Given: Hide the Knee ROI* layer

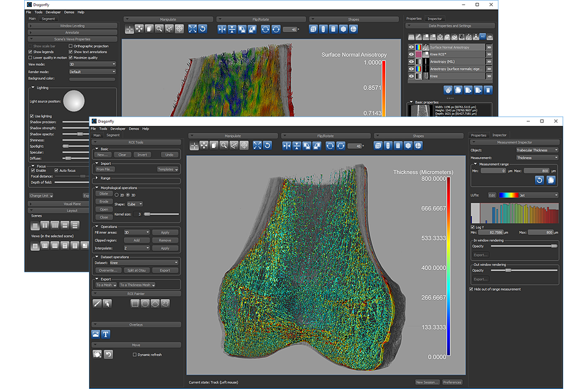Looking at the screenshot, I should coord(412,54).
